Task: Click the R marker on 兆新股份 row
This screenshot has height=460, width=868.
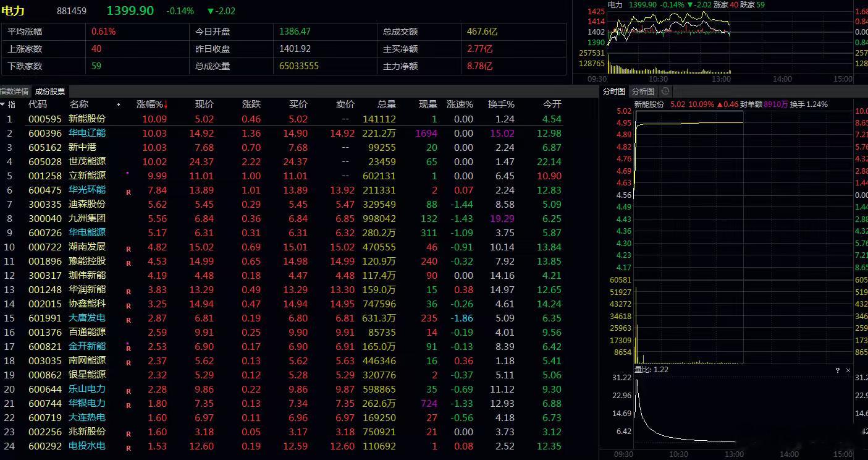Action: click(129, 434)
